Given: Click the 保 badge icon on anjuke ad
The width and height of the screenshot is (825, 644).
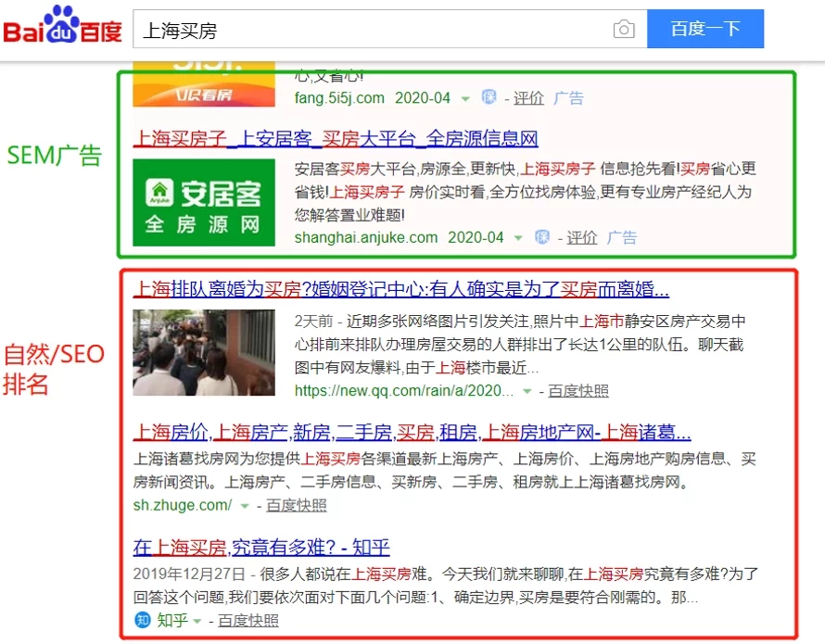Looking at the screenshot, I should click(542, 237).
